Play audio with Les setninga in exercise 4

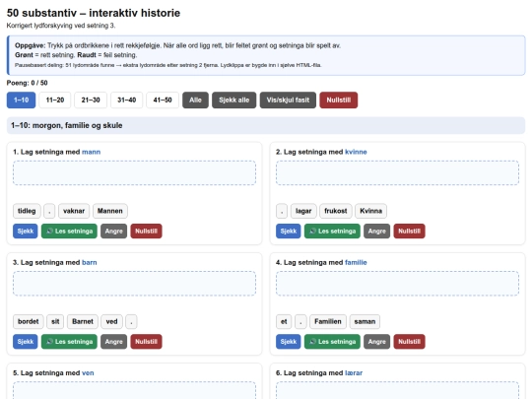(332, 342)
